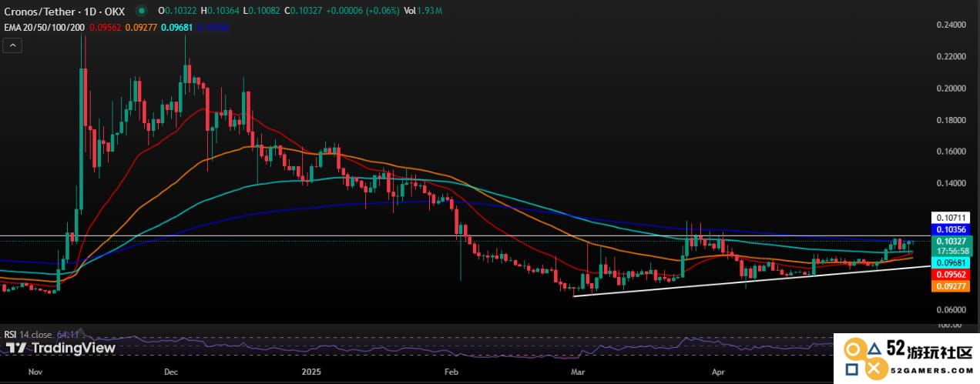Click the Dec label on time axis
Viewport: 980px width, 384px height.
click(172, 370)
